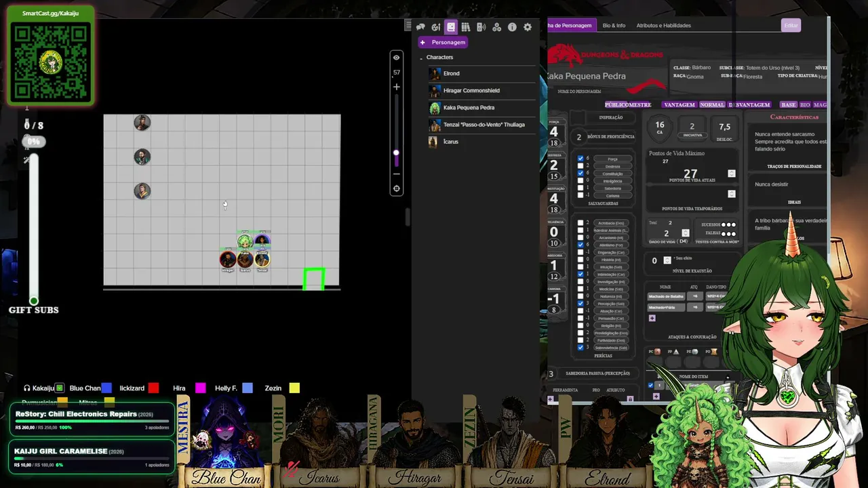Toggle the zoom bar eye icon

click(x=397, y=58)
